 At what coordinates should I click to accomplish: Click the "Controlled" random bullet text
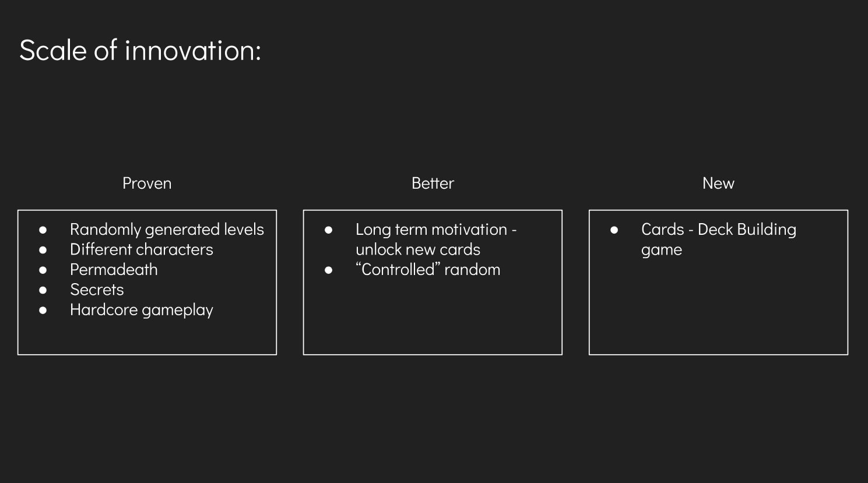pyautogui.click(x=428, y=270)
